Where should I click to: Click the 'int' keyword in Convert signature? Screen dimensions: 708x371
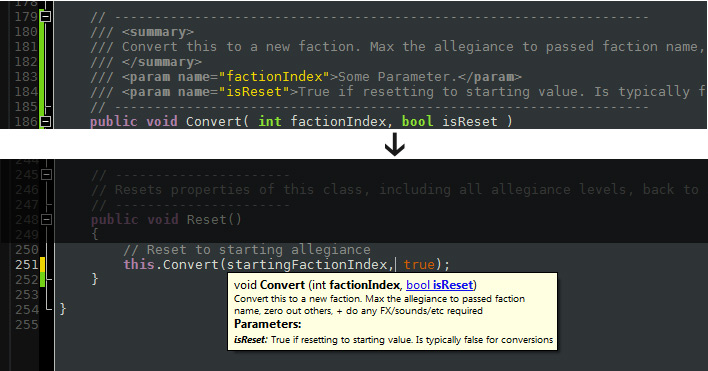click(270, 121)
